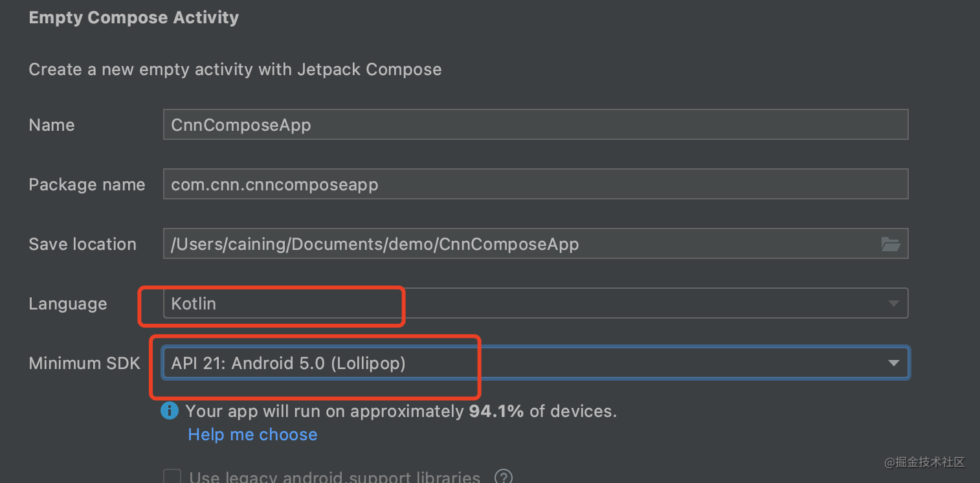Image resolution: width=980 pixels, height=483 pixels.
Task: Click the blue info icon beside device percentage
Action: pos(170,410)
